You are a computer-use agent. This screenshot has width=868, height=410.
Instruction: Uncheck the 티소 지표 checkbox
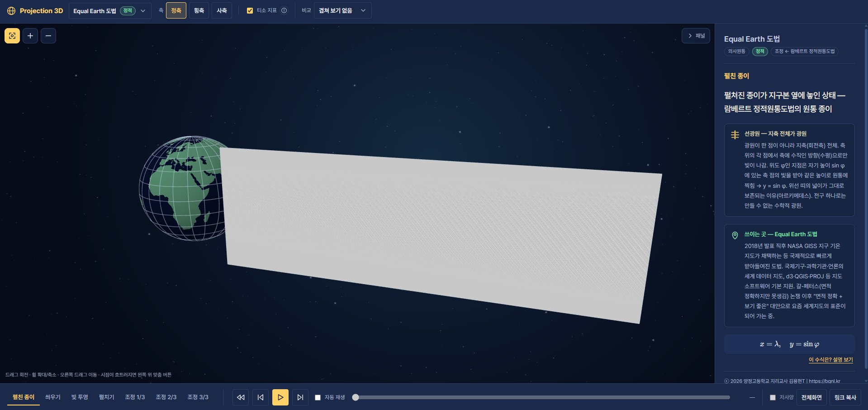[x=250, y=10]
